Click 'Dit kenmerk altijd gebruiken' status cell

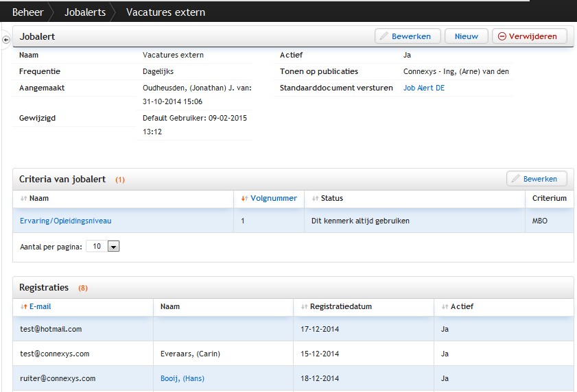[360, 221]
